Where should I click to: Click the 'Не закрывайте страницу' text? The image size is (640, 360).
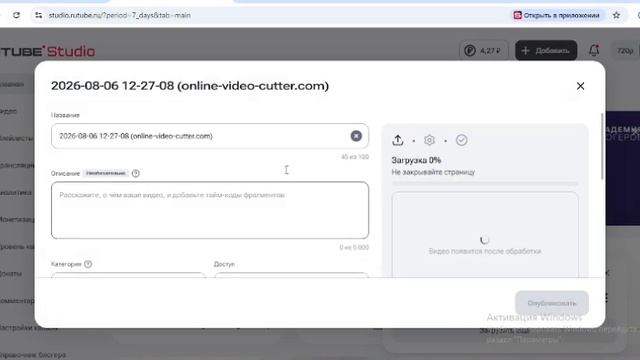point(433,172)
